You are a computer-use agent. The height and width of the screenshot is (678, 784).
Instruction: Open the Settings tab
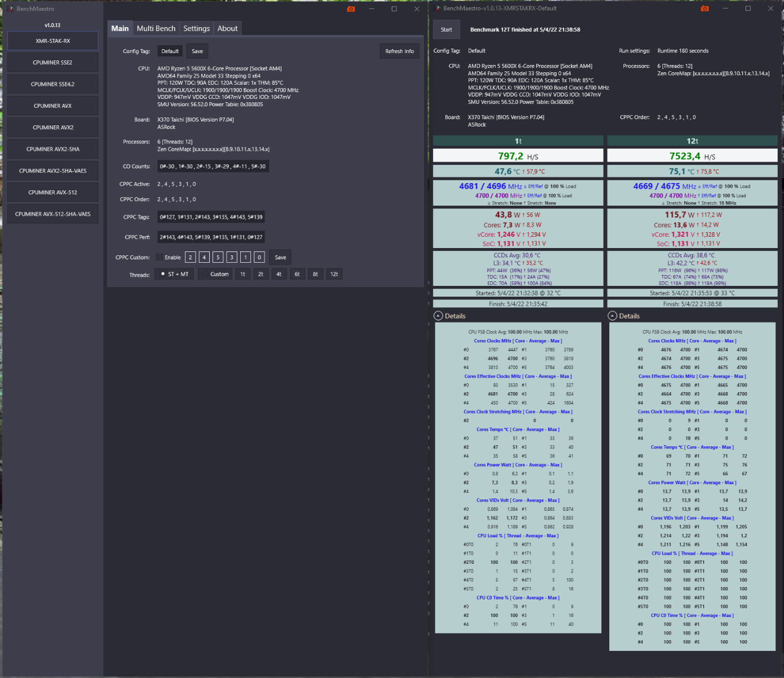[197, 28]
